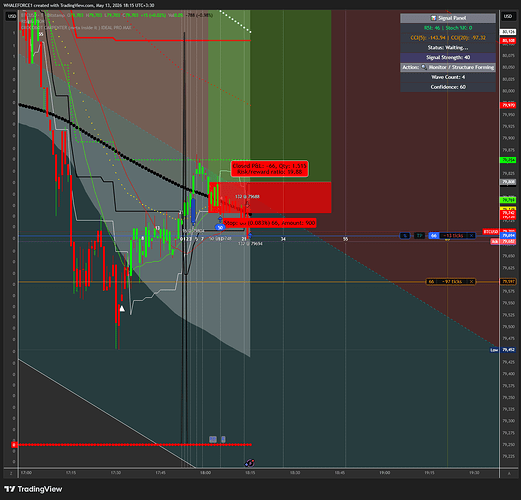This screenshot has height=500, width=521.
Task: Click the gray 79,808 price label
Action: (x=508, y=182)
